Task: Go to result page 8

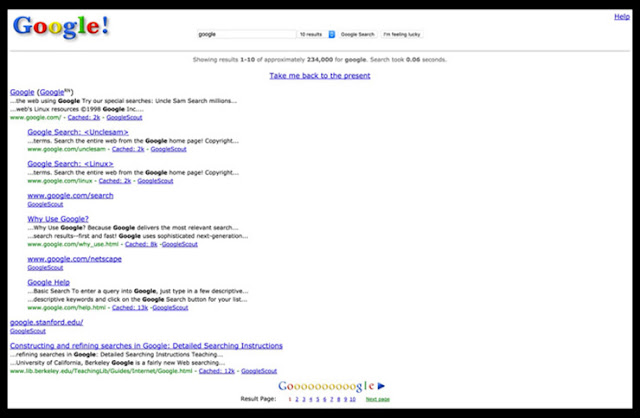Action: pyautogui.click(x=338, y=399)
